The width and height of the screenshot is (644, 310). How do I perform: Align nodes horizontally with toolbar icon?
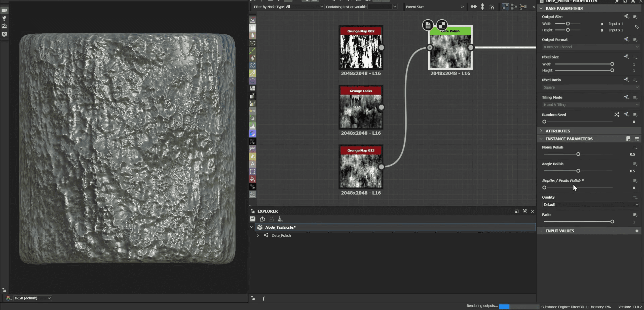point(474,7)
